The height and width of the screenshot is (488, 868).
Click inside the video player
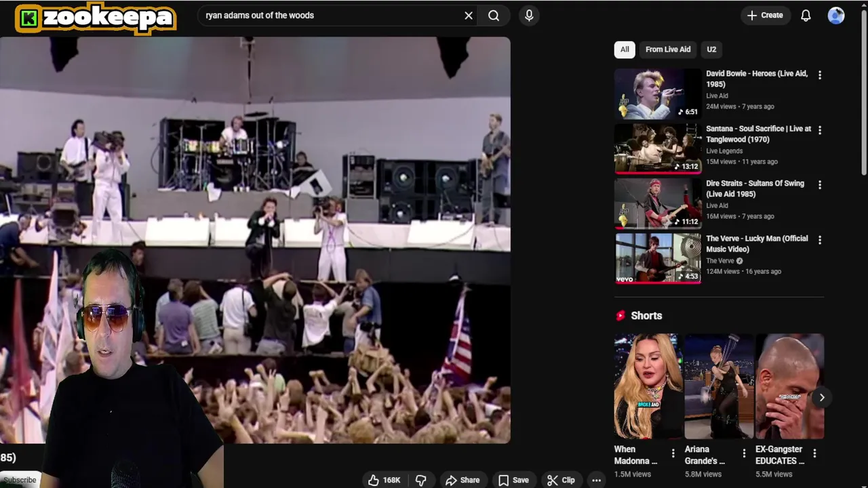point(255,240)
